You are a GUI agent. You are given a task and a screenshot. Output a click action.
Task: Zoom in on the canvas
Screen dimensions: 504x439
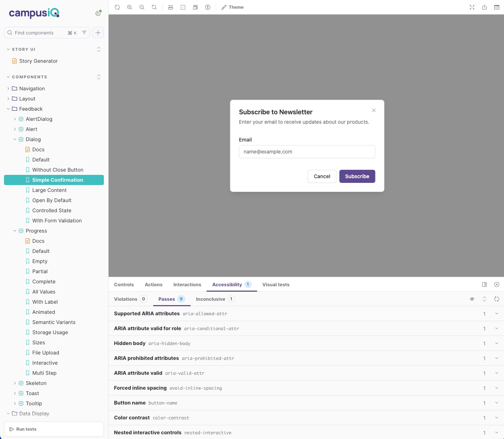130,7
